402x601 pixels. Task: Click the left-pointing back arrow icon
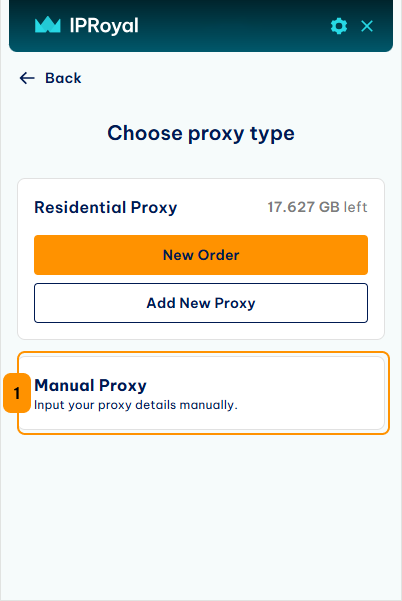tap(27, 78)
